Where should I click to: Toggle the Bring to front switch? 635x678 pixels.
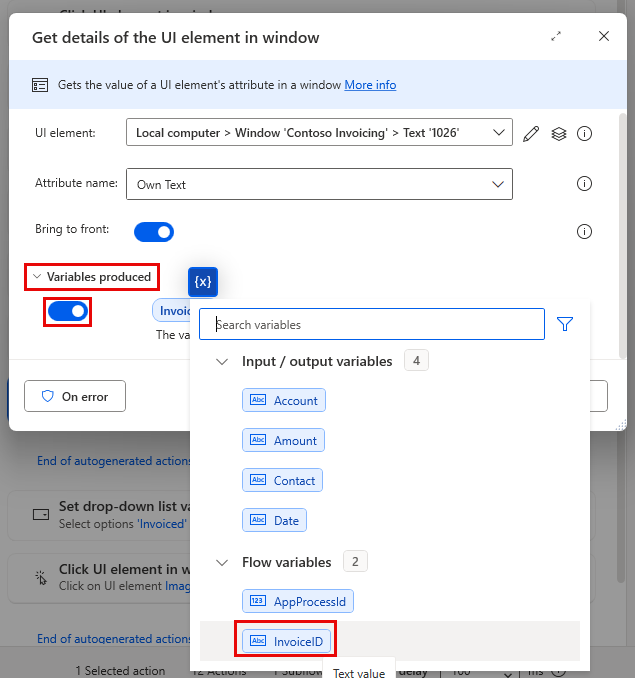(154, 232)
